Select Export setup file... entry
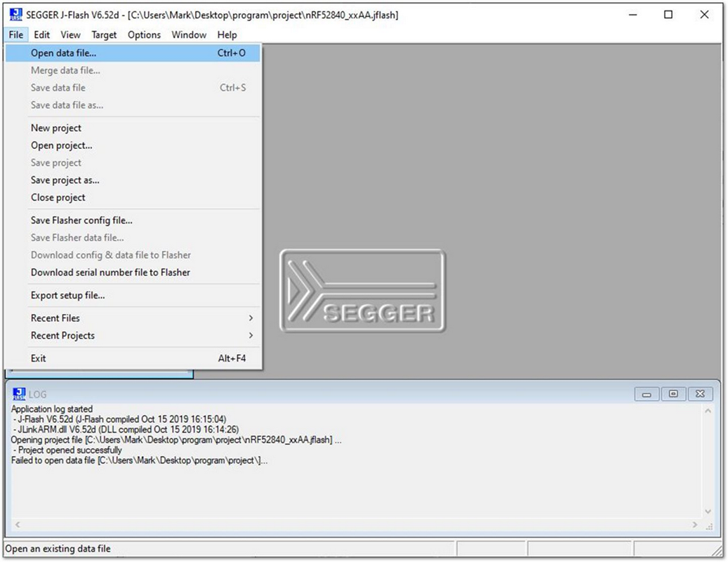The image size is (728, 562). [133, 295]
